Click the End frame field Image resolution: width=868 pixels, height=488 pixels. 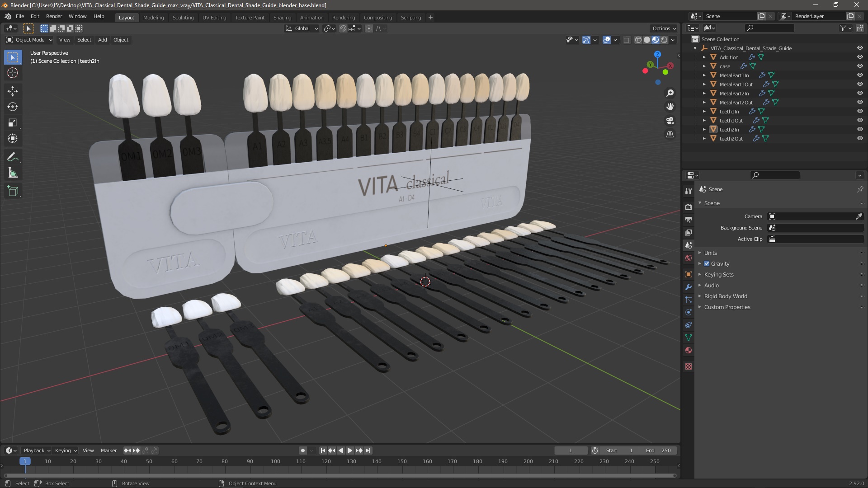pos(658,450)
